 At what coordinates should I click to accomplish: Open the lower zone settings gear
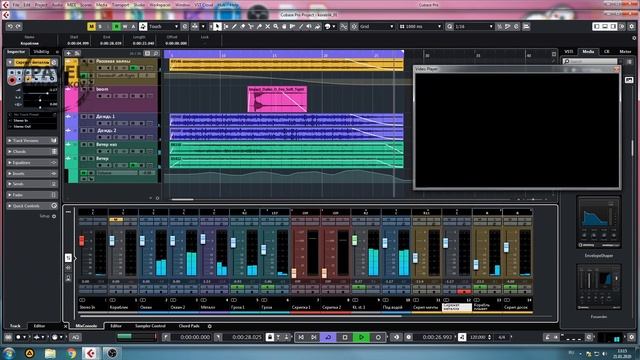pyautogui.click(x=210, y=326)
